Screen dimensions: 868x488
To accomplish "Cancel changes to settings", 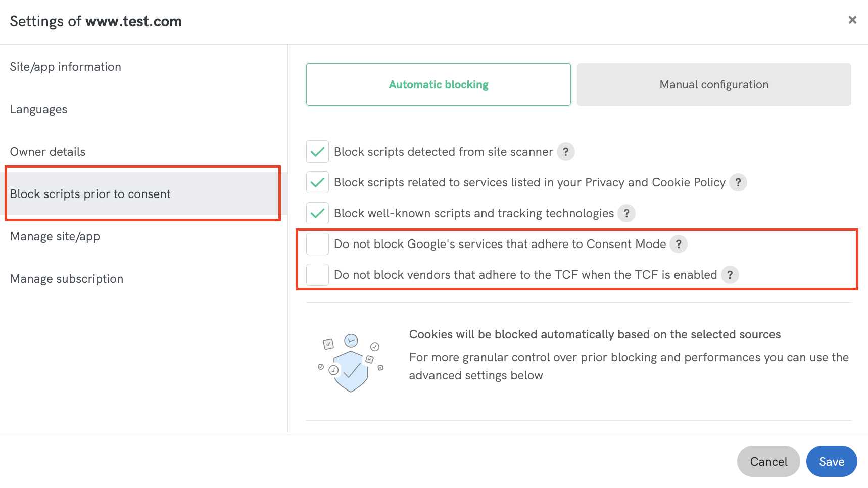I will [768, 461].
